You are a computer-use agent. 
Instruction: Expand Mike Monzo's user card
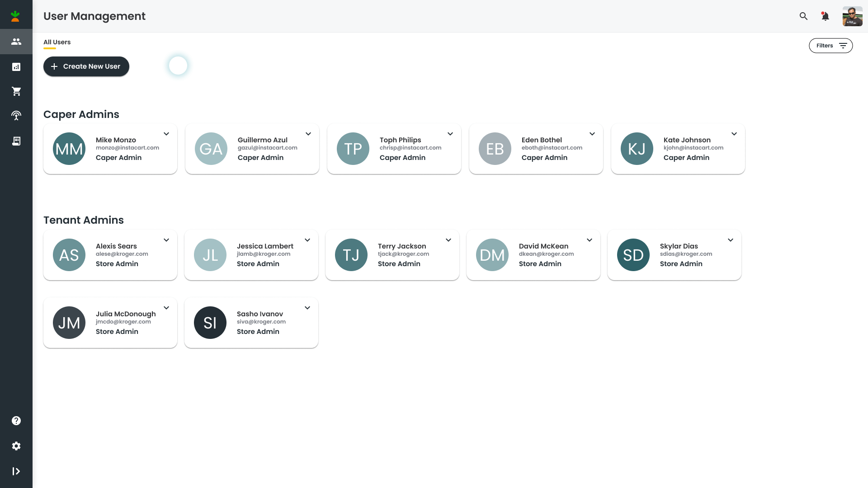point(166,134)
